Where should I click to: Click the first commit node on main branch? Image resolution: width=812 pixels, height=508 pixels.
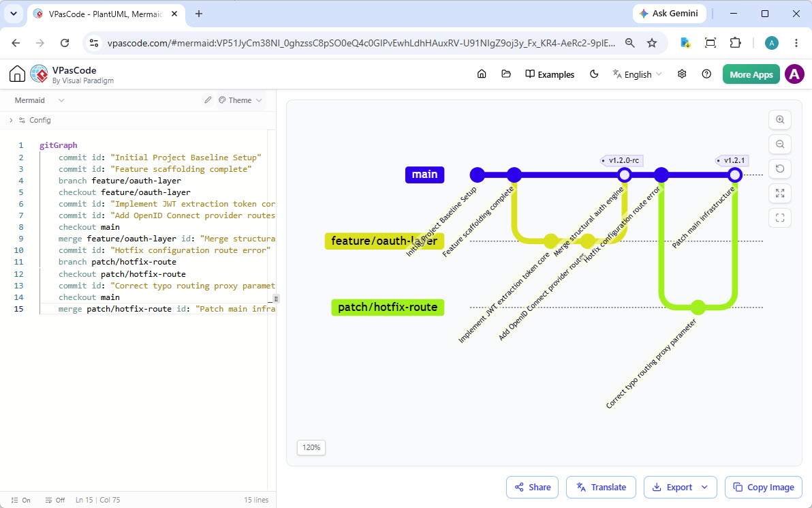(x=478, y=175)
